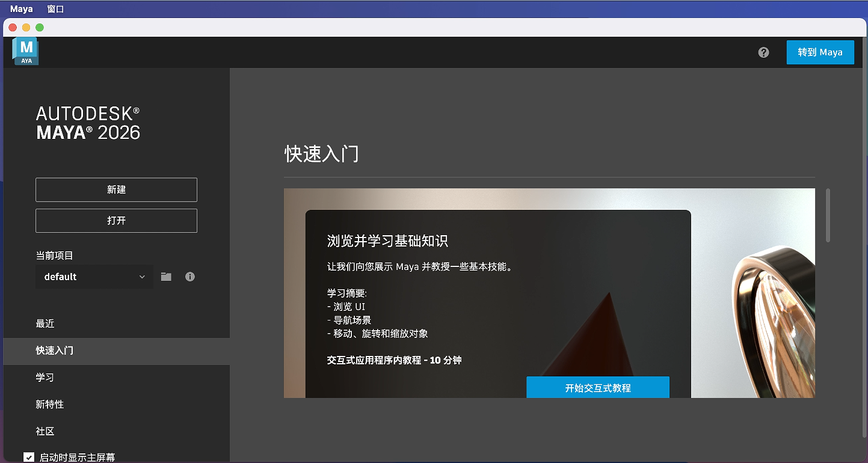Click the vertical scrollbar in content area

click(x=828, y=215)
